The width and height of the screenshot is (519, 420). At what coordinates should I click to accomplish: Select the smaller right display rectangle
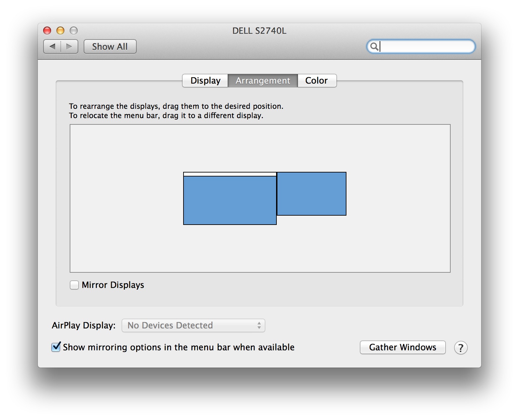pos(312,194)
